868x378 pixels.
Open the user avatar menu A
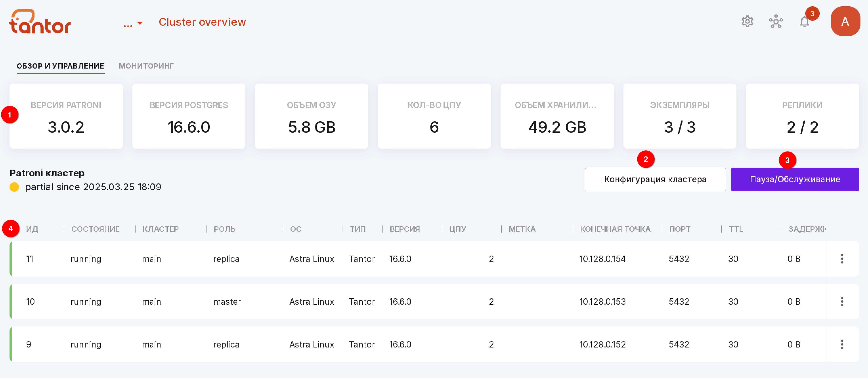845,21
